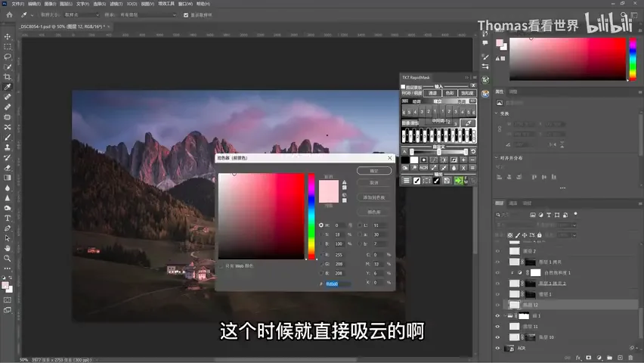The height and width of the screenshot is (363, 644).
Task: Select the Brush tool
Action: (8, 138)
